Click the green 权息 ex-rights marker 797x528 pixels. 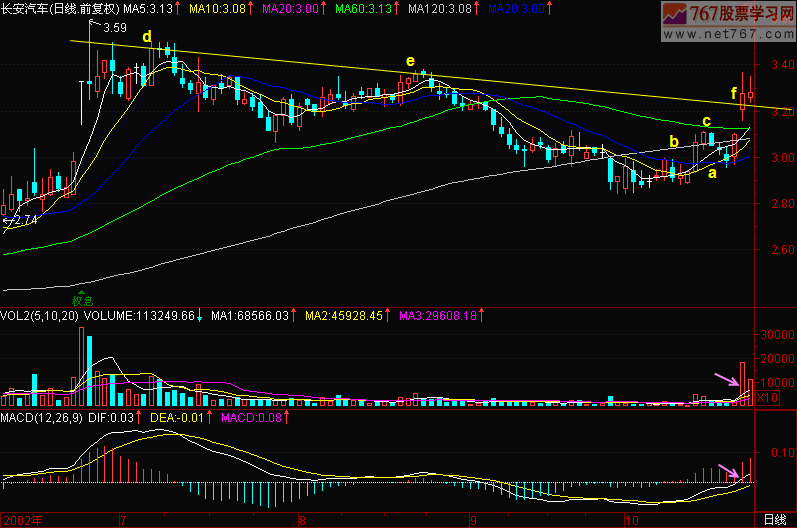(82, 298)
